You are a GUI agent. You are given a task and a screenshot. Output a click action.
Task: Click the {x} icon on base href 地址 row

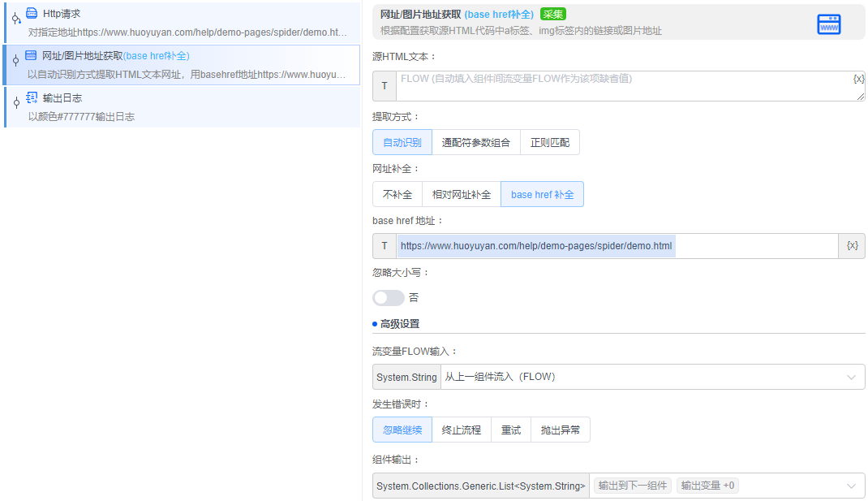point(851,245)
